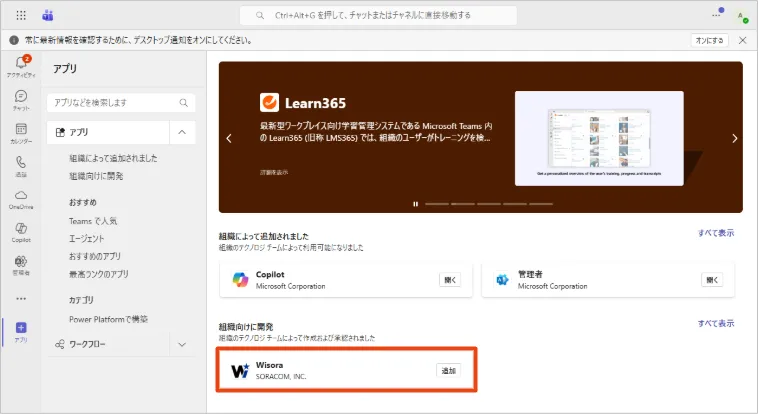Viewport: 758px width, 414px height.
Task: Open the three-dot more apps menu in sidebar
Action: [21, 298]
